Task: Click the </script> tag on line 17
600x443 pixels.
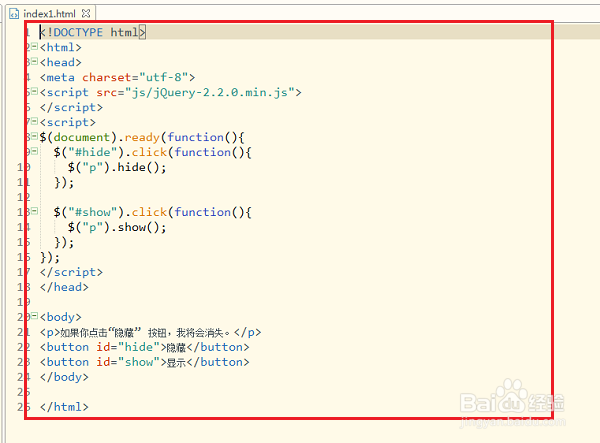Action: coord(71,272)
